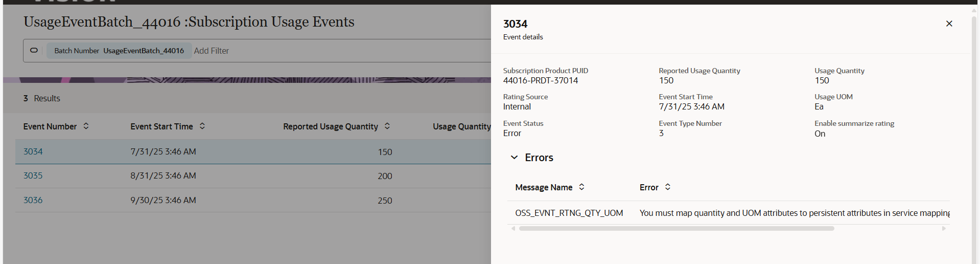This screenshot has width=980, height=264.
Task: Click the Event Start Time column header
Action: click(161, 126)
